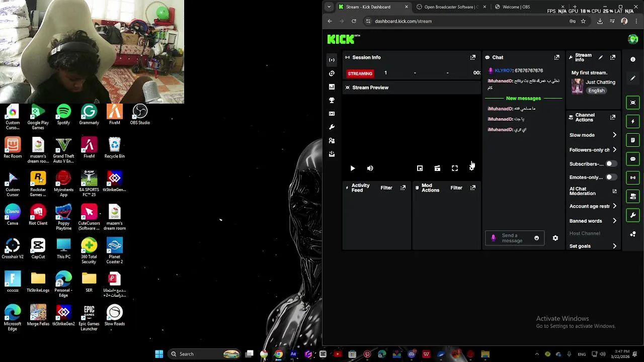Toggle the lightning activity widget in right rail
Screen dimensions: 644x362
[x=633, y=121]
